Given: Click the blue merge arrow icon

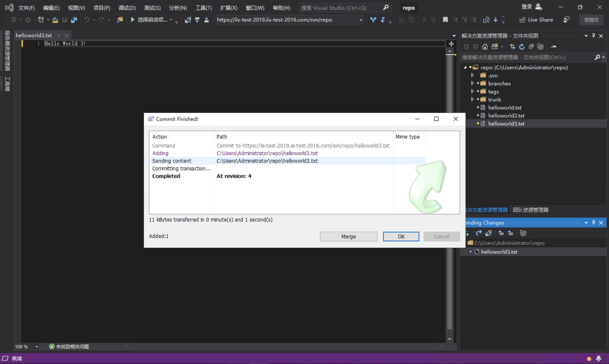Looking at the screenshot, I should tap(383, 20).
